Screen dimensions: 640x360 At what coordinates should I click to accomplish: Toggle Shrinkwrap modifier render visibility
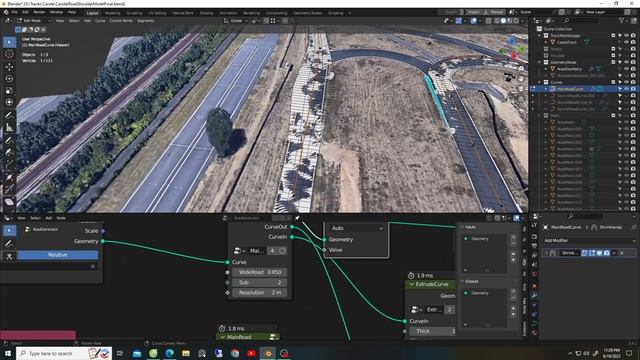(x=607, y=253)
